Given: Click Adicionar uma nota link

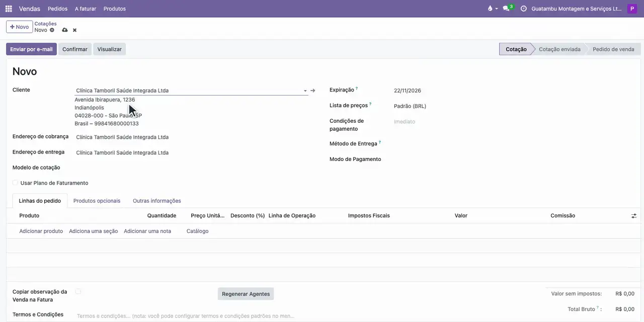Looking at the screenshot, I should click(147, 231).
